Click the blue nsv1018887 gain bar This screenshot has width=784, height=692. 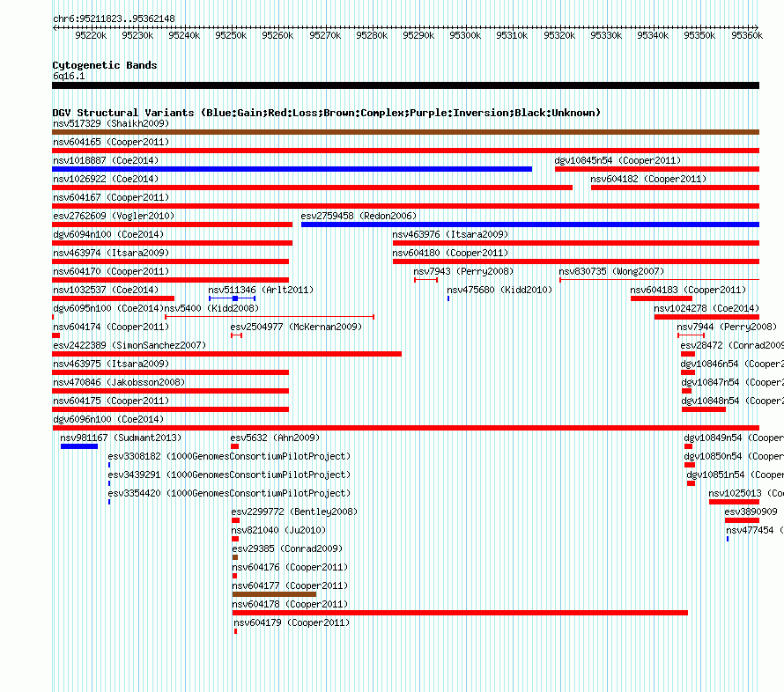[292, 169]
